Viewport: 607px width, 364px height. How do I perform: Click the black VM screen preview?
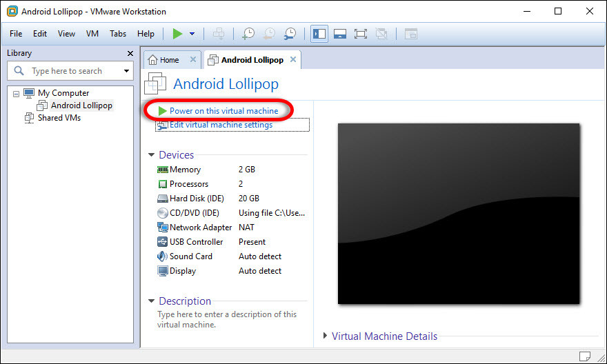tap(459, 214)
